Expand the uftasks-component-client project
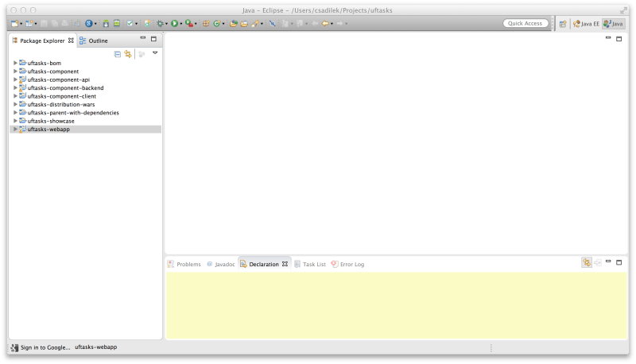Screen dimensions: 636x364 point(15,96)
